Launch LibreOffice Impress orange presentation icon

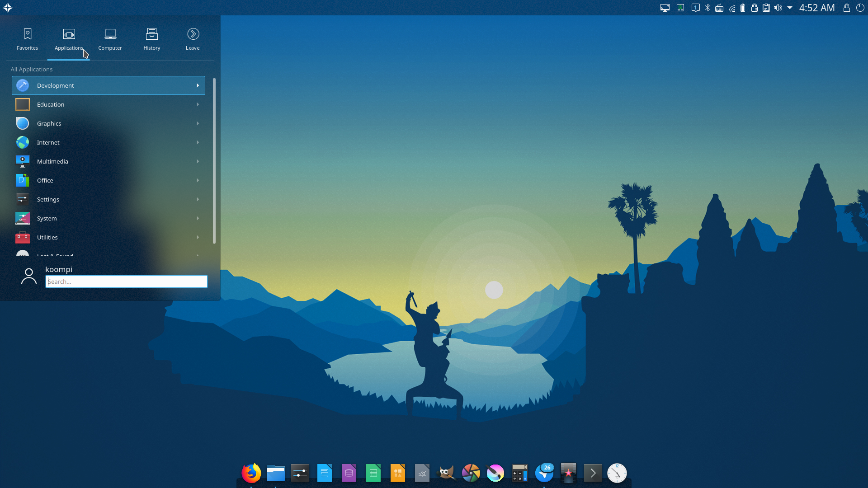[398, 473]
